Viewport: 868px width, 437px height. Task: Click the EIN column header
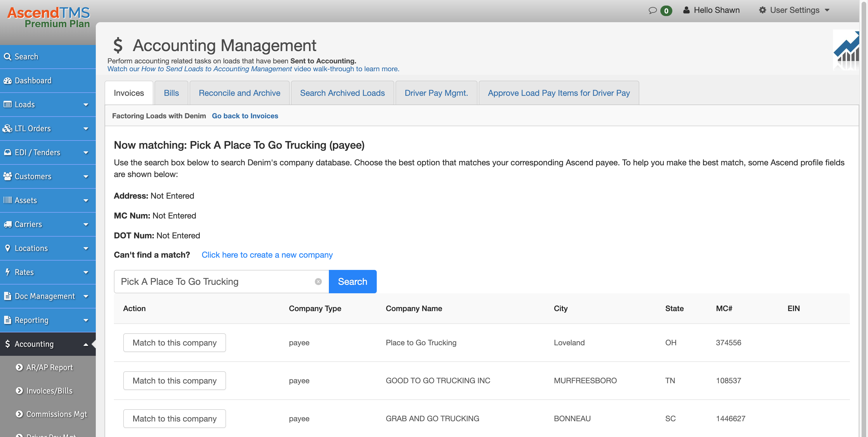click(794, 308)
